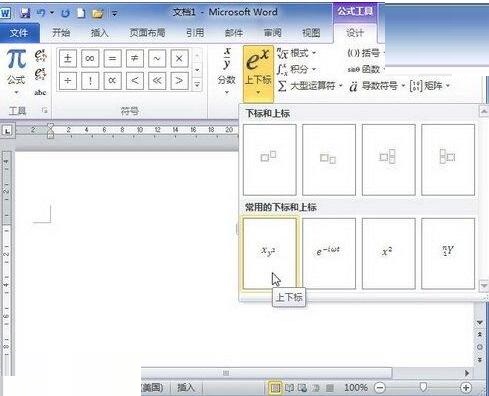
Task: Click the zoom out minus button
Action: coord(380,387)
